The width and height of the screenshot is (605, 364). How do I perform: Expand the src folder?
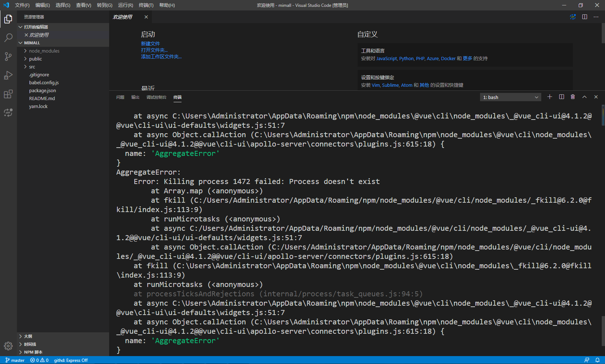(x=63, y=67)
